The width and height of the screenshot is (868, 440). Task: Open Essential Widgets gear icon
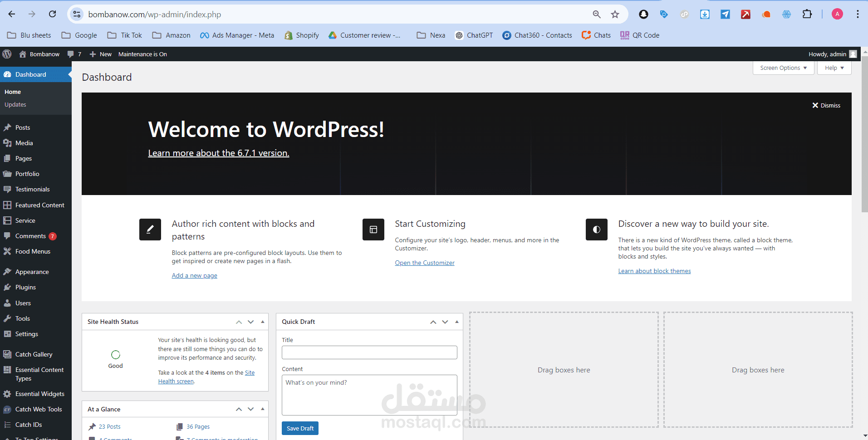[x=7, y=394]
